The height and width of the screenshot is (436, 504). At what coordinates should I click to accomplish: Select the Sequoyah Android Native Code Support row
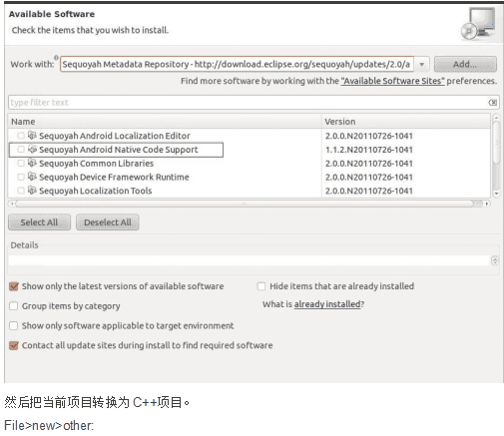(x=250, y=150)
